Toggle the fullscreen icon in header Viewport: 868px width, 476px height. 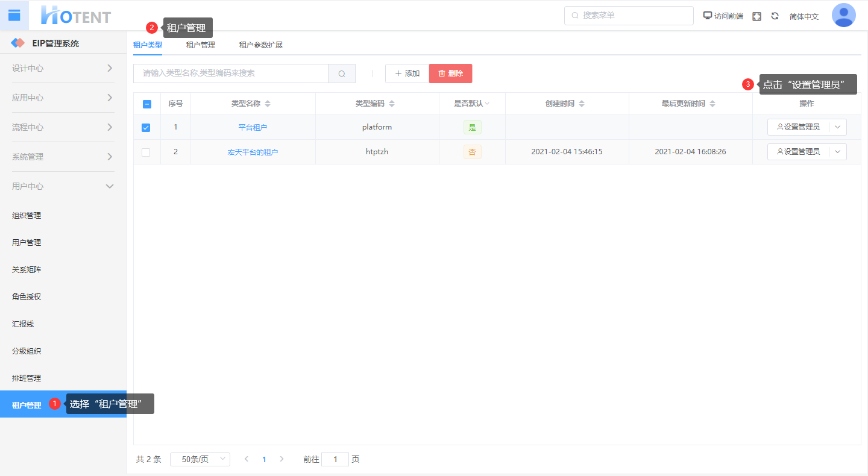tap(756, 16)
